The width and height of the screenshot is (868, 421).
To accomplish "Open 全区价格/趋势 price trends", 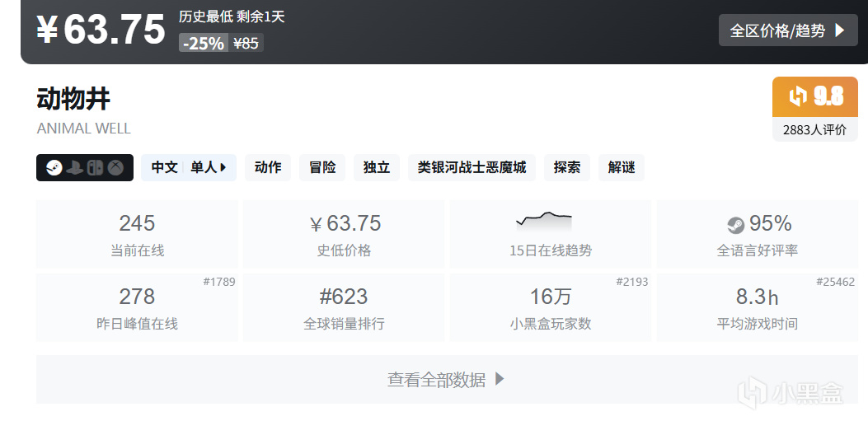I will click(788, 30).
